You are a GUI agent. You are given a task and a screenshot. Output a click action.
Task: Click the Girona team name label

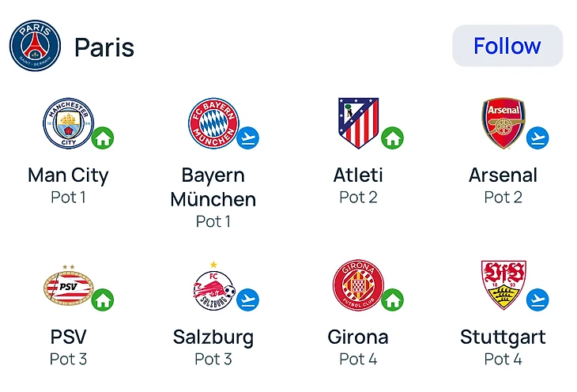click(358, 337)
